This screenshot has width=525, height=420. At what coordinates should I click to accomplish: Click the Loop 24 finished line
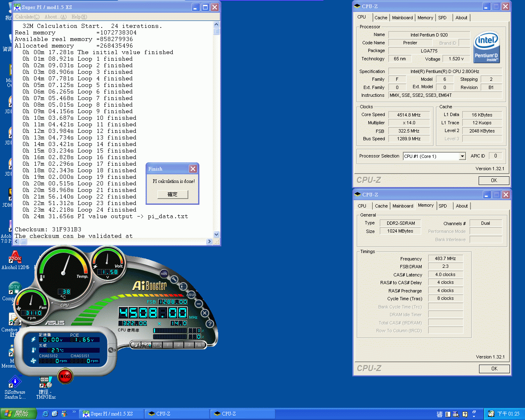point(80,210)
